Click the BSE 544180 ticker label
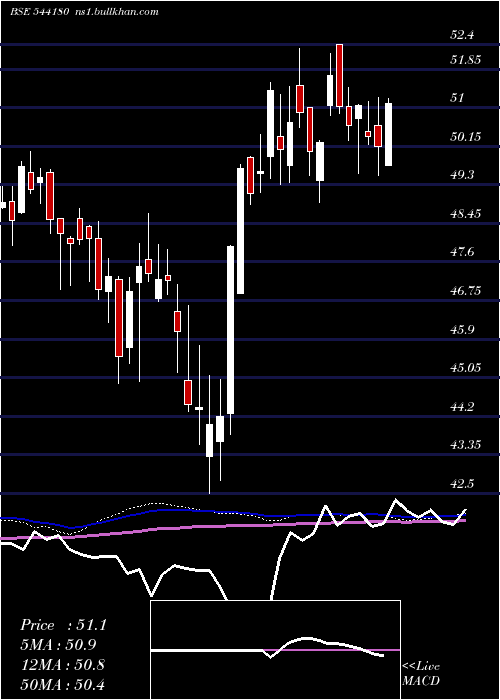500x700 pixels. tap(39, 12)
